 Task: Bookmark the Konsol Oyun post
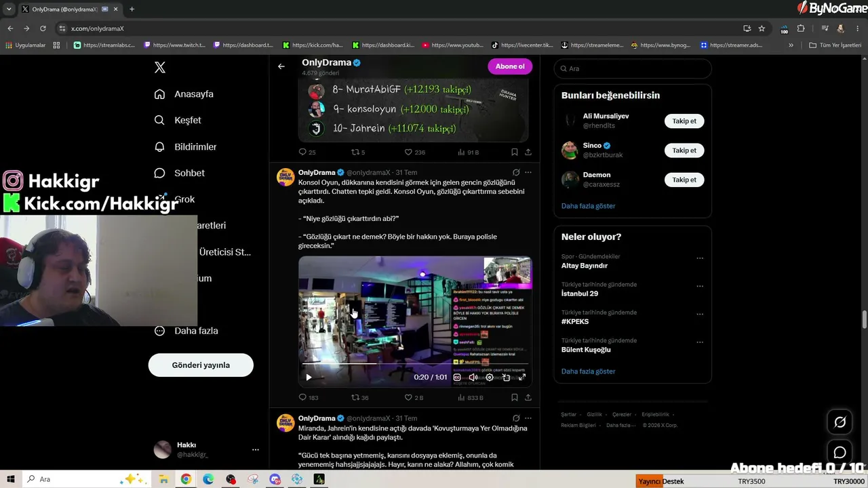pos(515,398)
